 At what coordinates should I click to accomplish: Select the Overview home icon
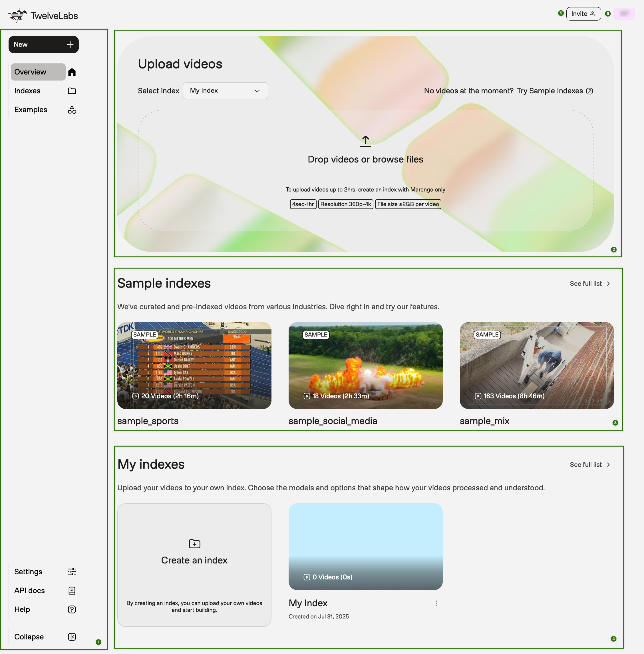(x=72, y=72)
